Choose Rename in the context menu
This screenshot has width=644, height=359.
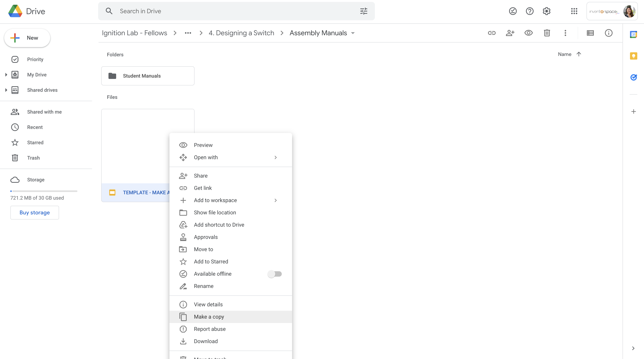(204, 286)
